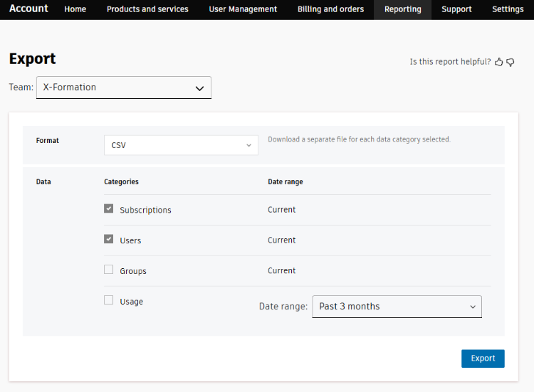Enable the Groups checkbox

pyautogui.click(x=109, y=270)
